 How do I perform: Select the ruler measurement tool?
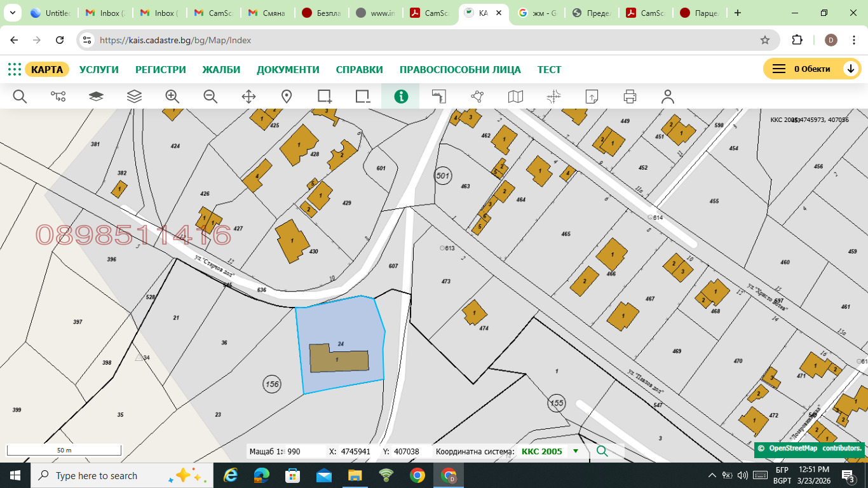click(439, 97)
